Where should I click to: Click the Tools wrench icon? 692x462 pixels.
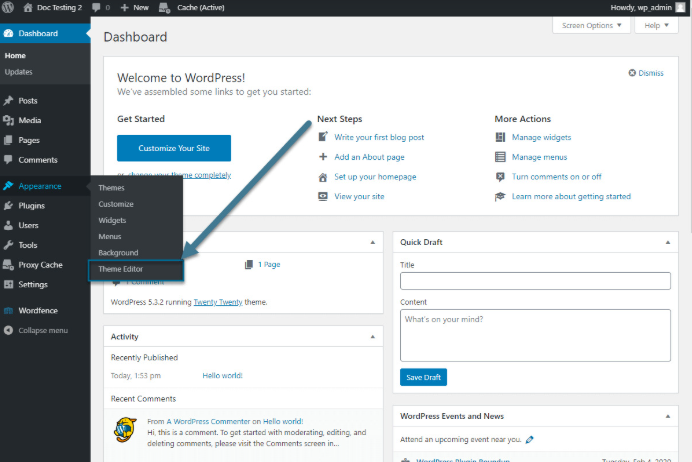click(x=8, y=245)
